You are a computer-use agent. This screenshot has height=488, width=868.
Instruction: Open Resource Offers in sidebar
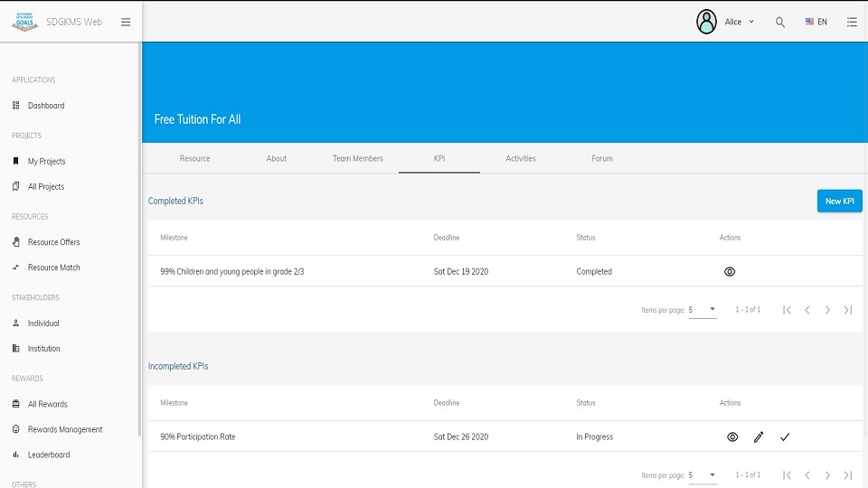pos(53,242)
